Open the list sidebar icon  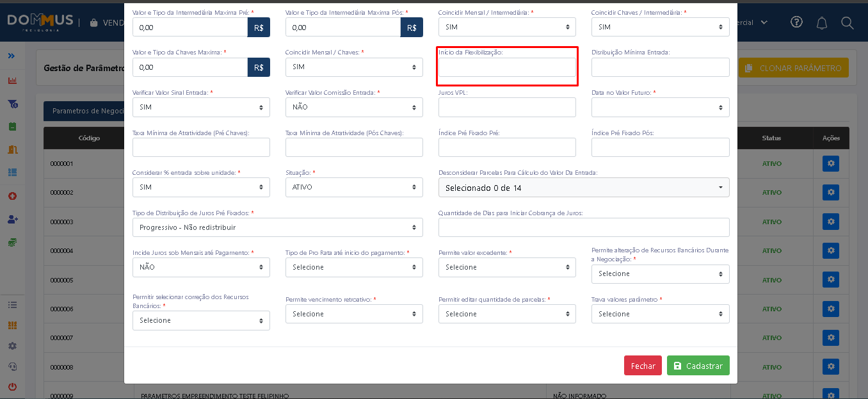pos(12,305)
